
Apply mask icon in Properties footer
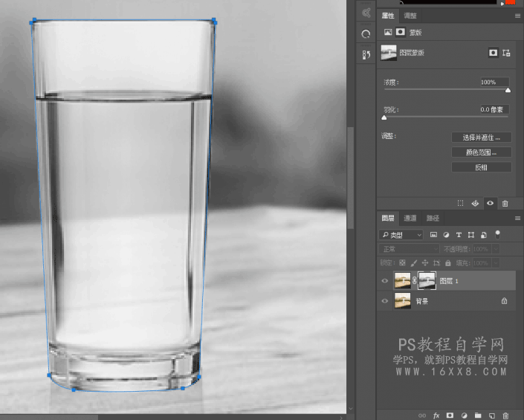tap(475, 203)
